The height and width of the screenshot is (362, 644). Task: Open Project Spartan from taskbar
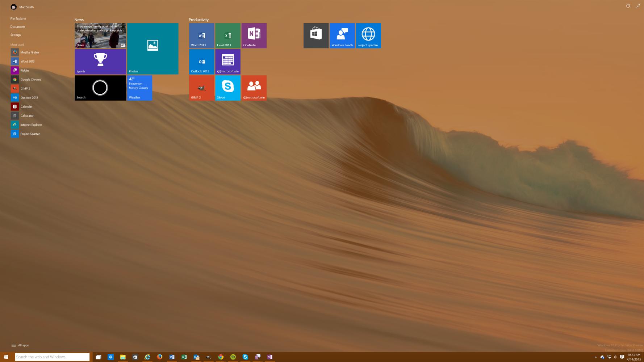110,357
